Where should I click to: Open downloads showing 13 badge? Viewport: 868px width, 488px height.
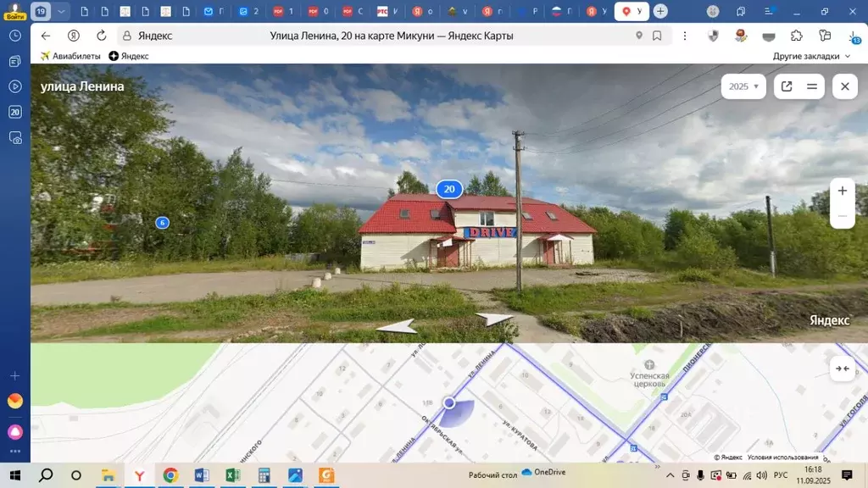pyautogui.click(x=854, y=37)
